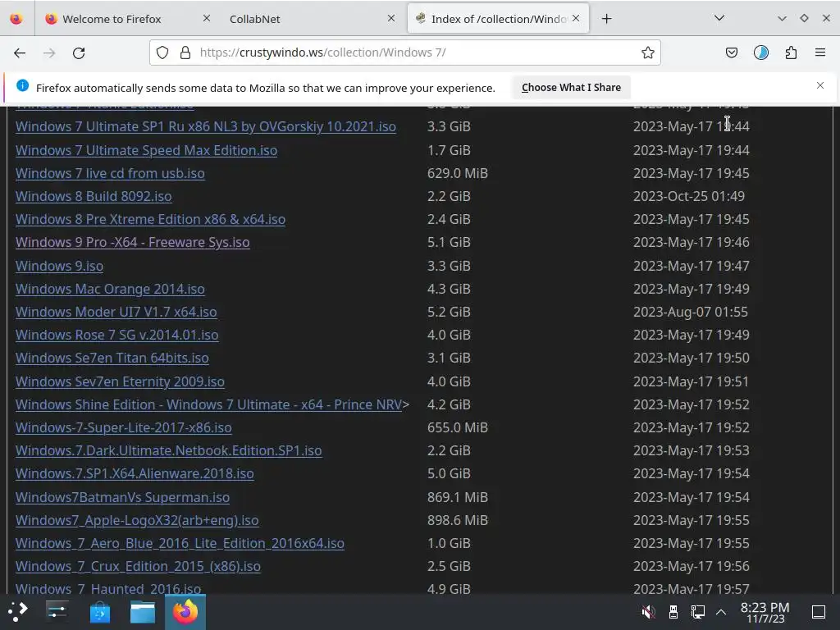The width and height of the screenshot is (840, 630).
Task: Select Firefox in the taskbar
Action: [x=185, y=612]
